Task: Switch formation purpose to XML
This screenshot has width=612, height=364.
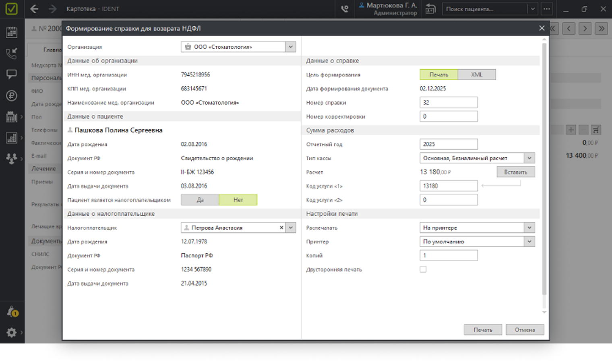Action: click(477, 74)
